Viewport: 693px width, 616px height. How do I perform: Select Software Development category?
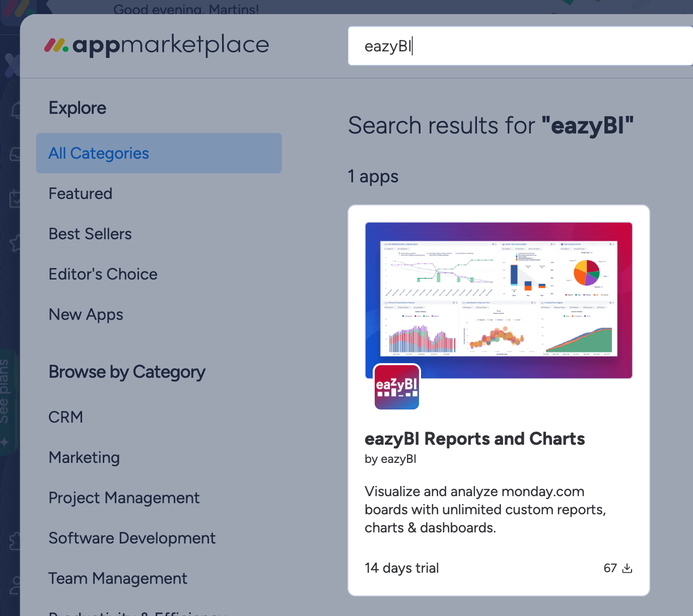[x=132, y=538]
